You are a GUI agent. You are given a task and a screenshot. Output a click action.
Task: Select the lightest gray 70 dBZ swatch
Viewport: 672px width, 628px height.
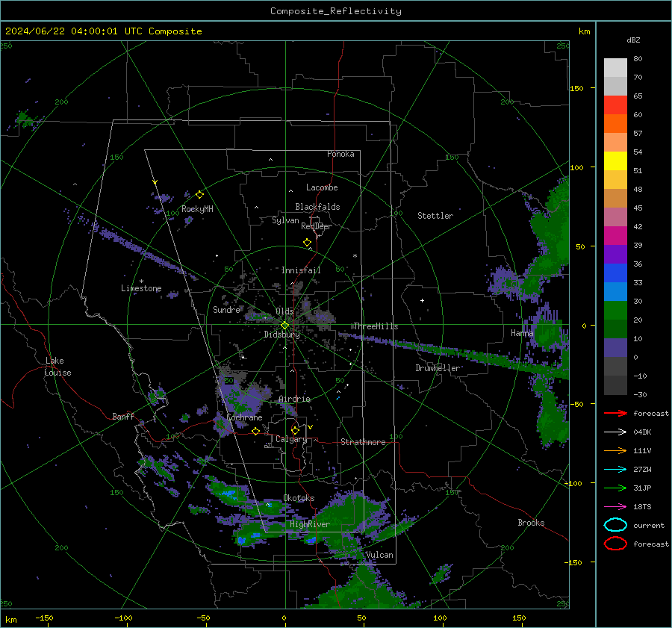point(615,68)
